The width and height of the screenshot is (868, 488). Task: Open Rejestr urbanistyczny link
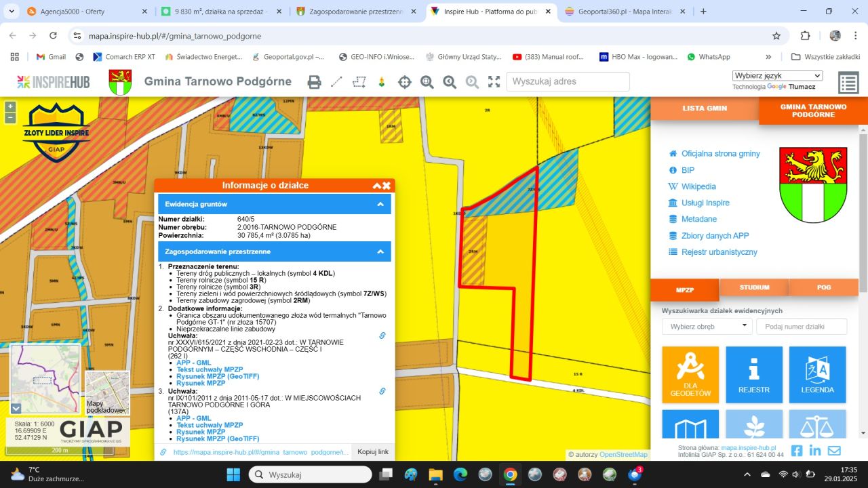coord(719,252)
